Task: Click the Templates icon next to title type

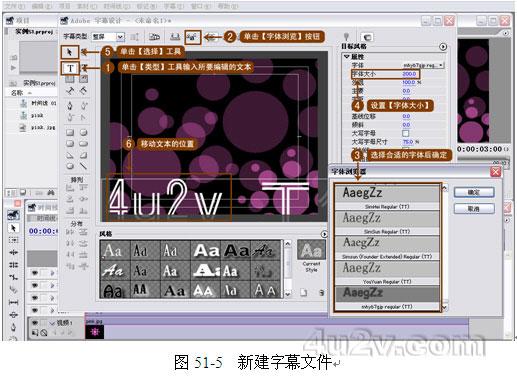Action: click(154, 37)
